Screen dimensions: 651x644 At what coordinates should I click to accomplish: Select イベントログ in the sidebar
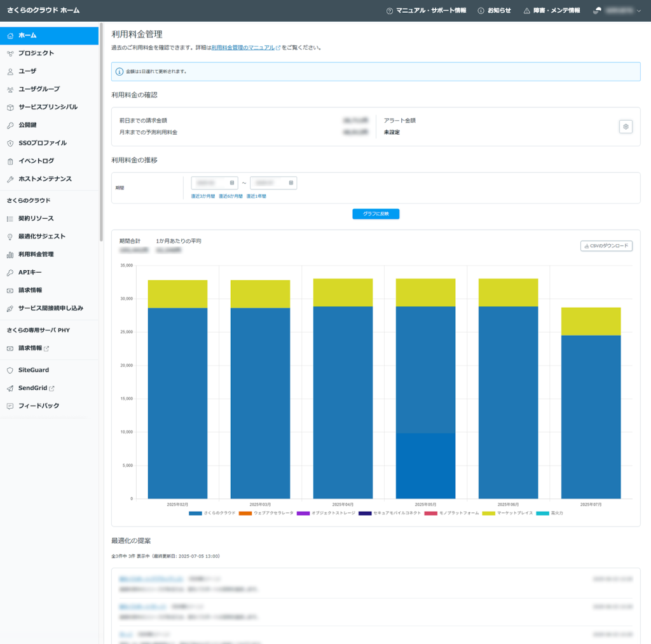pyautogui.click(x=36, y=161)
